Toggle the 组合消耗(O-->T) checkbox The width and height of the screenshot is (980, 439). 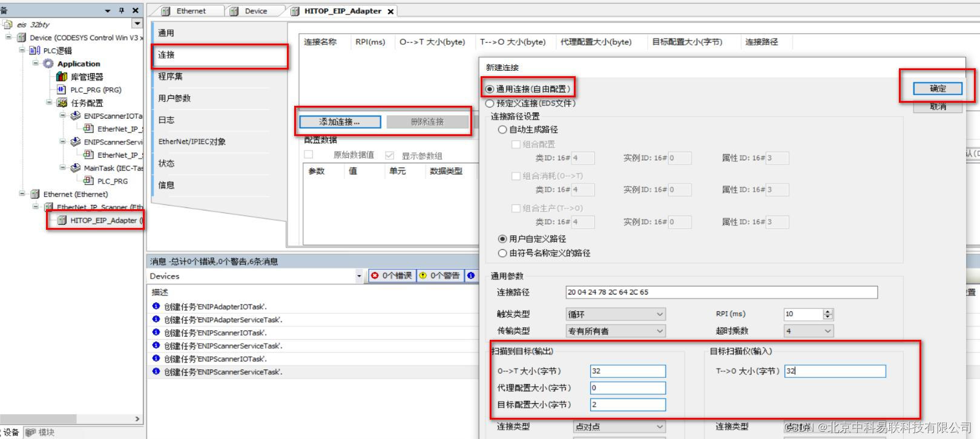tap(516, 176)
